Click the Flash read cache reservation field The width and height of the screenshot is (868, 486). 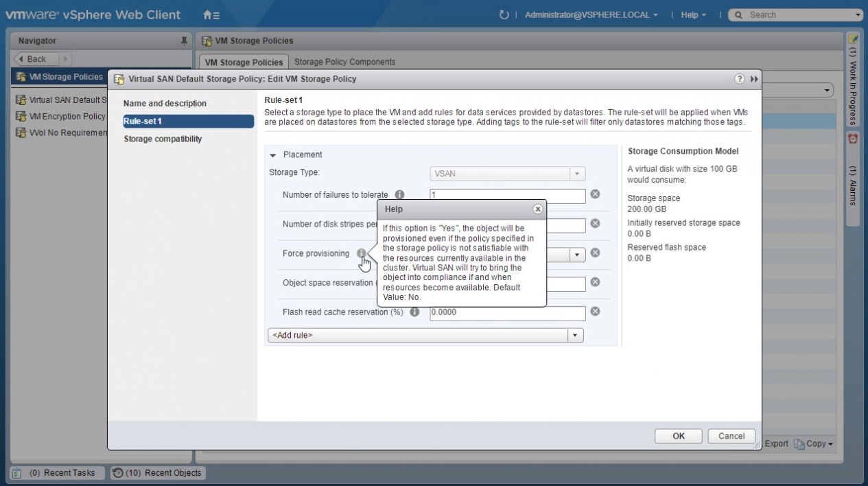(x=507, y=313)
